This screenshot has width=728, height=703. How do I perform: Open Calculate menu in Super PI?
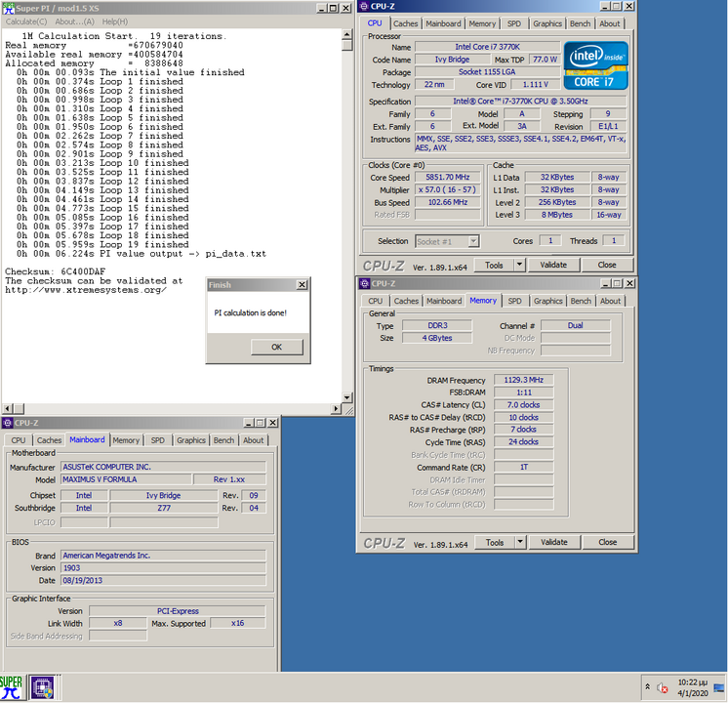pyautogui.click(x=26, y=21)
